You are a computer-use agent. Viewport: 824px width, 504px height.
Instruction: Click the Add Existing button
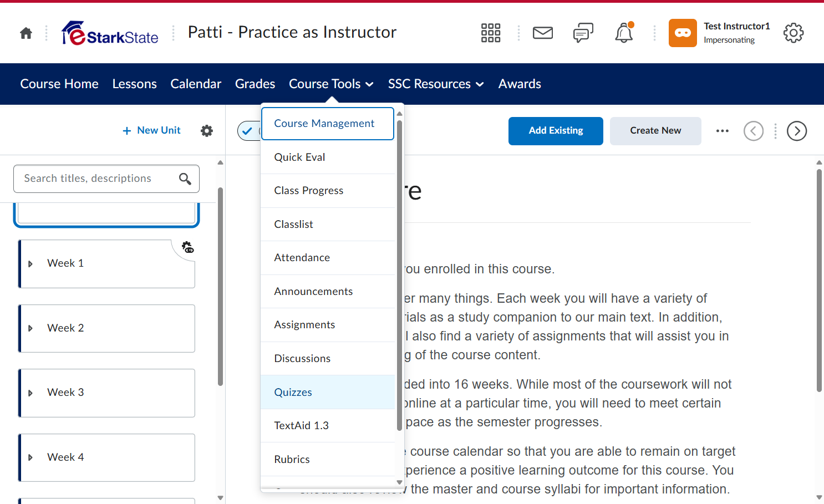pos(556,131)
